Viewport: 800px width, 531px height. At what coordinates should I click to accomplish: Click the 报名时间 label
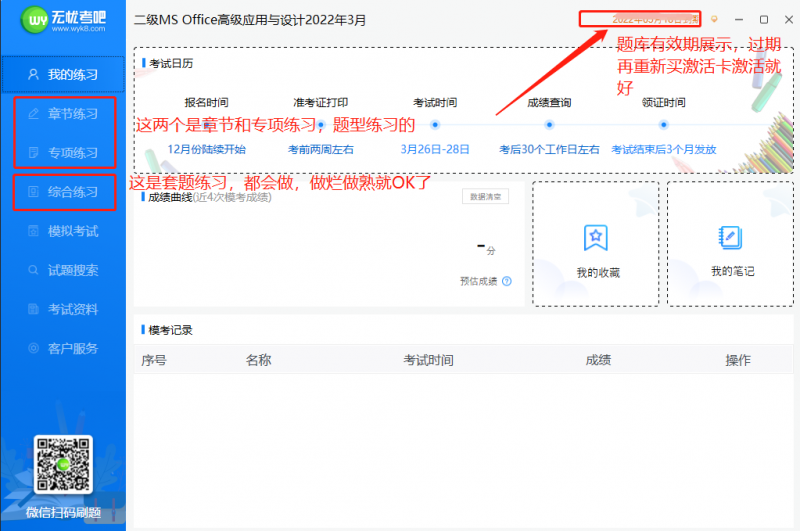pos(207,103)
